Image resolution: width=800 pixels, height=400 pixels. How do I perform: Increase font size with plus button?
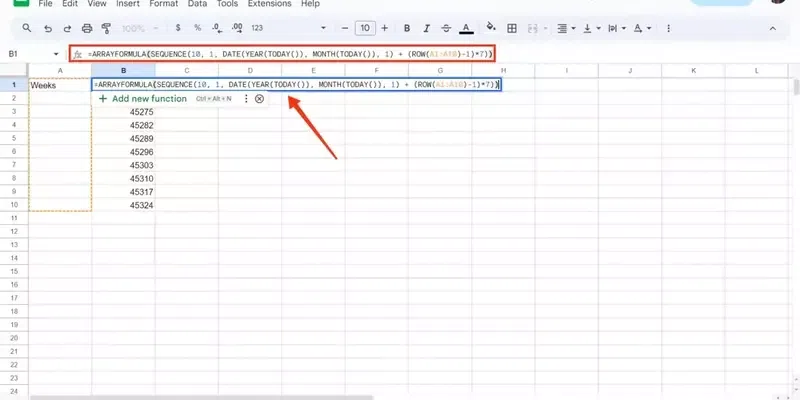click(385, 28)
